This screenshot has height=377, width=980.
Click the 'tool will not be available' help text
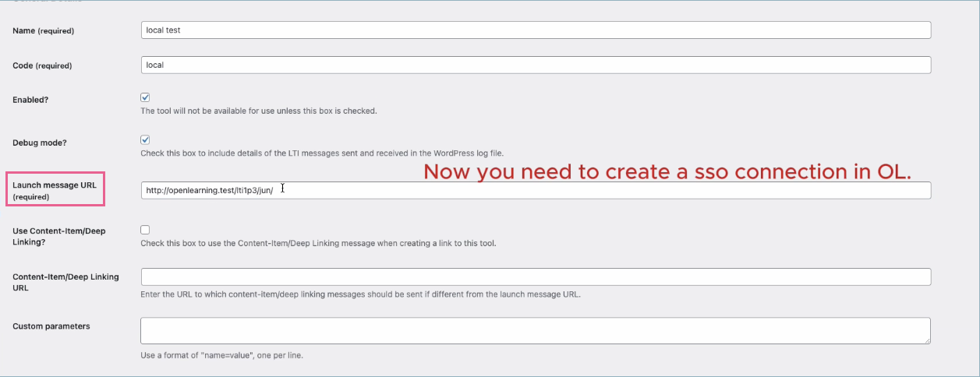click(x=259, y=111)
